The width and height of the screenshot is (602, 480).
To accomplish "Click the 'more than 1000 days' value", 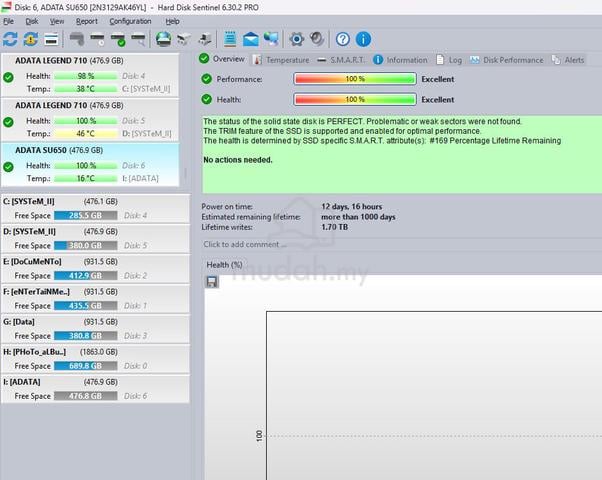I will (358, 217).
